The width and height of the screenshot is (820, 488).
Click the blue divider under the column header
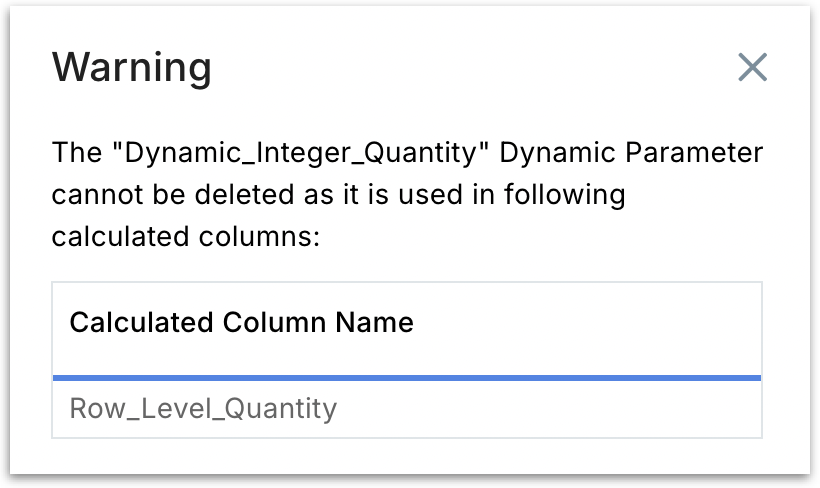click(x=407, y=378)
